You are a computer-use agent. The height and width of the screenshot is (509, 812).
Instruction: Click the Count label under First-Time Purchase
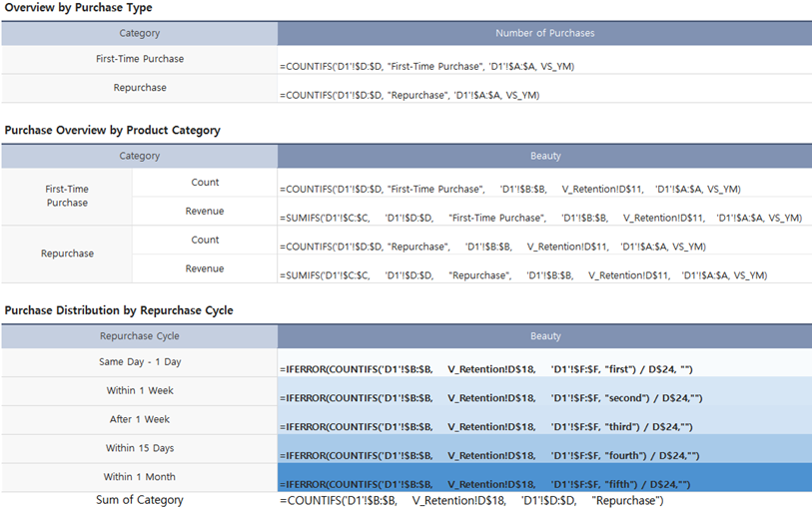point(205,183)
